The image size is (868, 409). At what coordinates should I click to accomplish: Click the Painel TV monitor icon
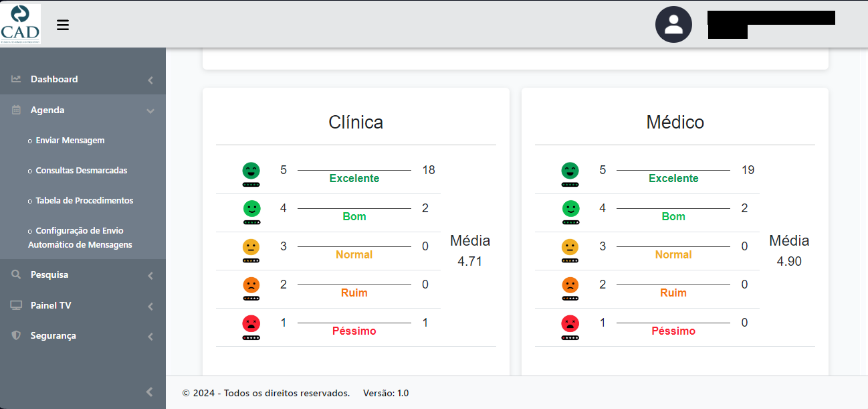click(x=16, y=305)
